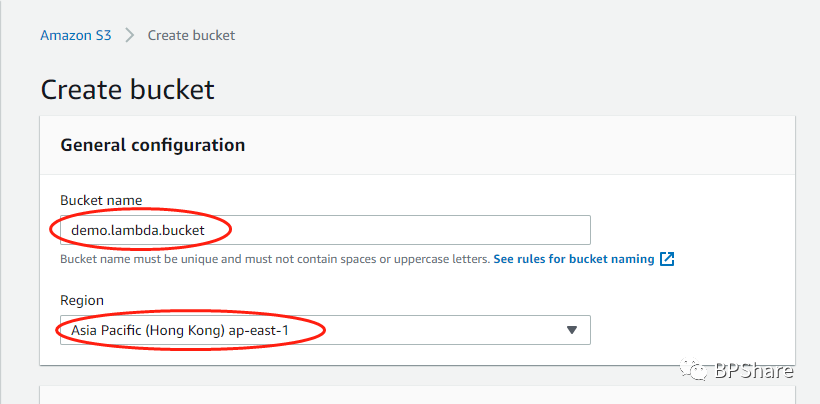
Task: Click blank area right of Create bucket heading
Action: (x=500, y=89)
